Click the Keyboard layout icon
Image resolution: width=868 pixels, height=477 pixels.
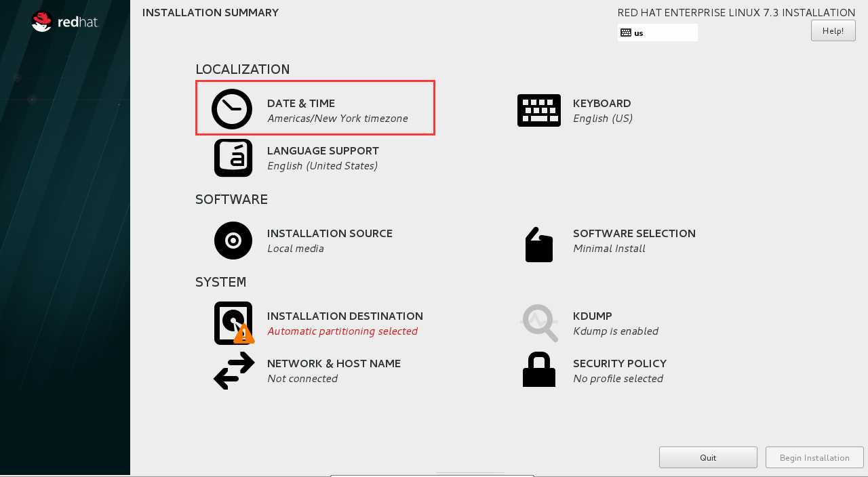coord(539,110)
